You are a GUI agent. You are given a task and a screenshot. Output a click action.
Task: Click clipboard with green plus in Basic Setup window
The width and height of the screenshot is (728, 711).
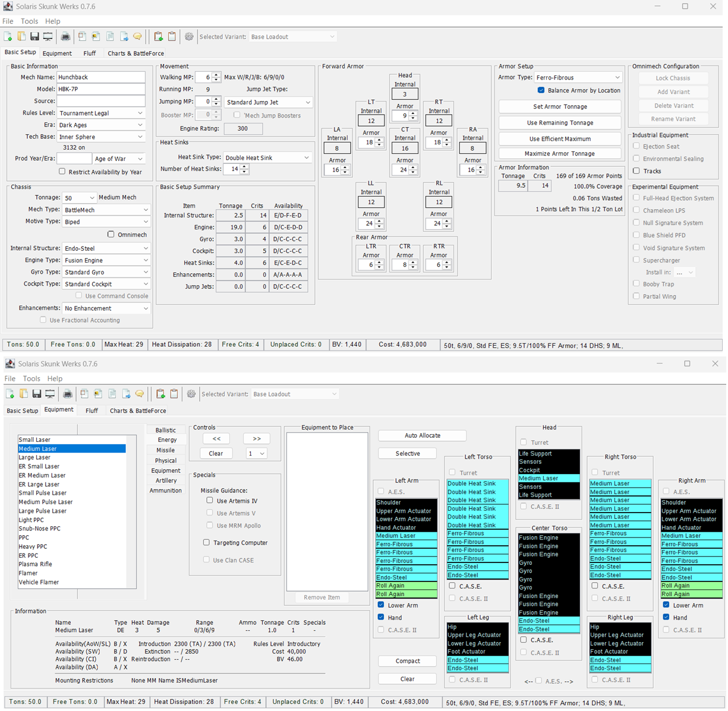coord(158,37)
